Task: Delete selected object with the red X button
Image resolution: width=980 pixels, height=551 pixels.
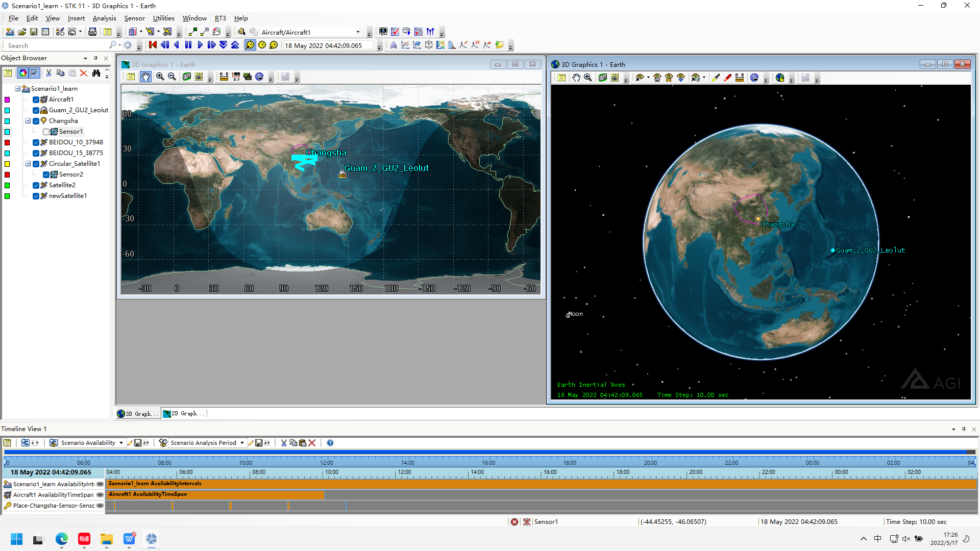Action: (84, 73)
